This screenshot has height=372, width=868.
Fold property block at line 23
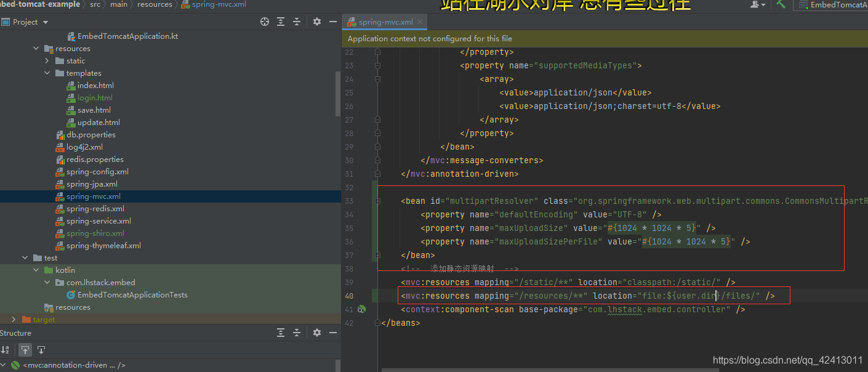tap(377, 65)
